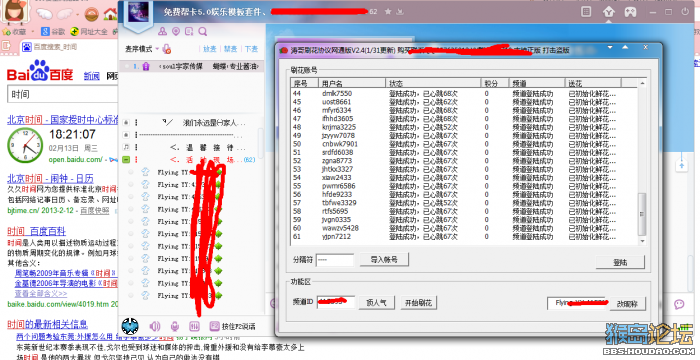
Task: Click the music note icon beside 温馨接待
Action: [x=126, y=147]
